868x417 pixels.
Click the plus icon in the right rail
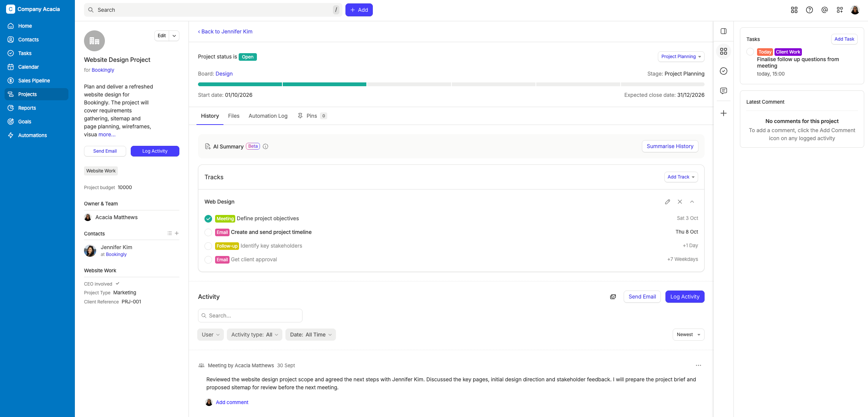tap(724, 113)
